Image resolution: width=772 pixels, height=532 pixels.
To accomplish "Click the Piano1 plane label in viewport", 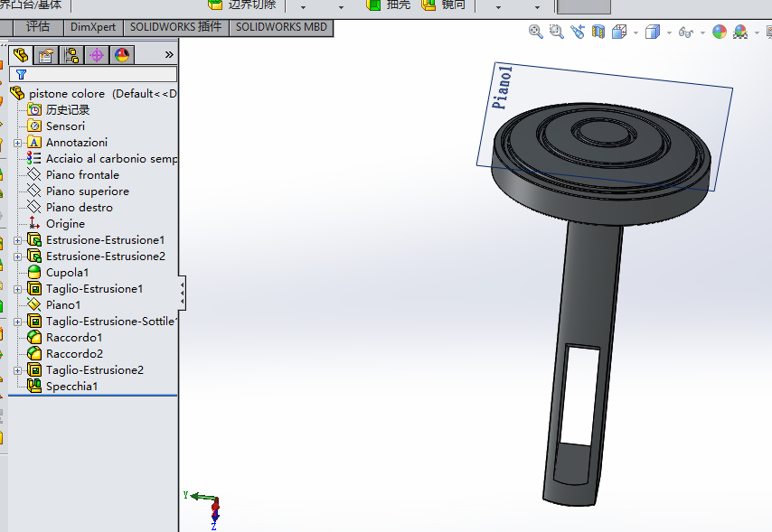I will click(x=504, y=87).
